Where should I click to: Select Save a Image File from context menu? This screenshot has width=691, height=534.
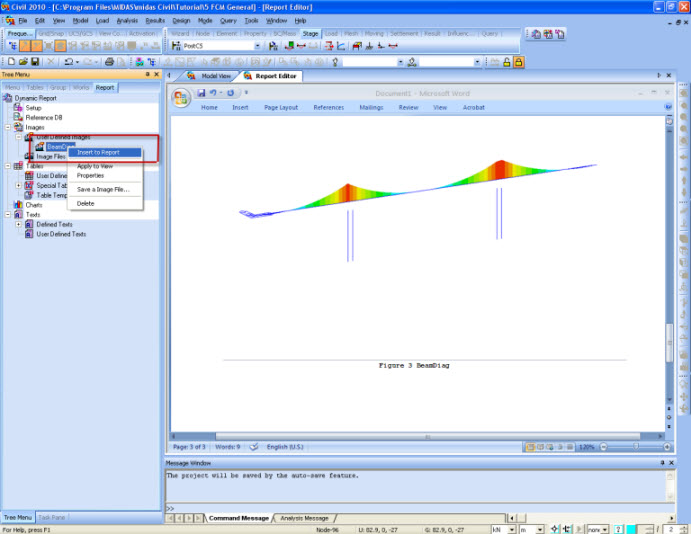click(x=102, y=189)
